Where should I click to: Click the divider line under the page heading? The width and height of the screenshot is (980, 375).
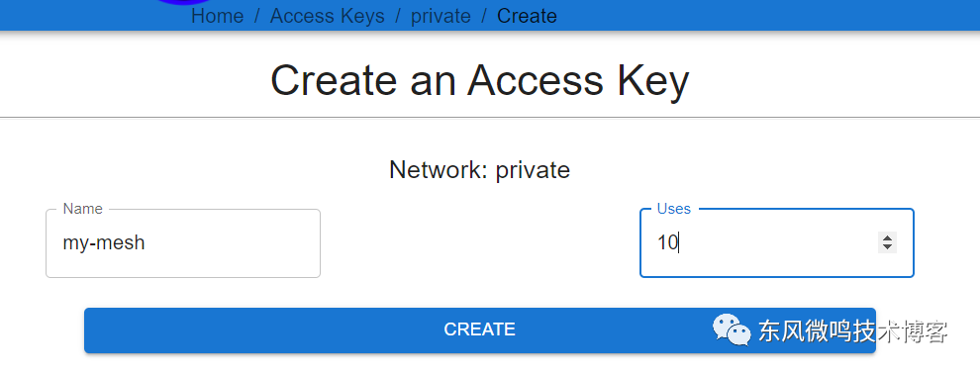(x=490, y=117)
